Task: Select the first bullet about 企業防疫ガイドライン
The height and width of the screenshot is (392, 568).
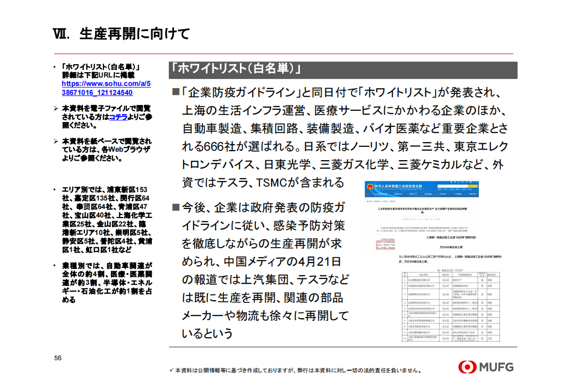Action: coord(340,137)
